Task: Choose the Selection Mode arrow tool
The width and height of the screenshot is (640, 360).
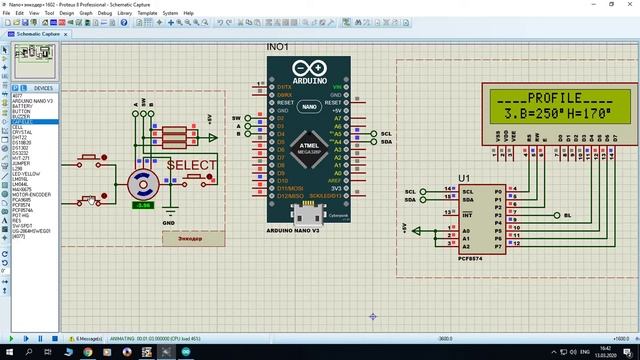Action: tap(5, 50)
